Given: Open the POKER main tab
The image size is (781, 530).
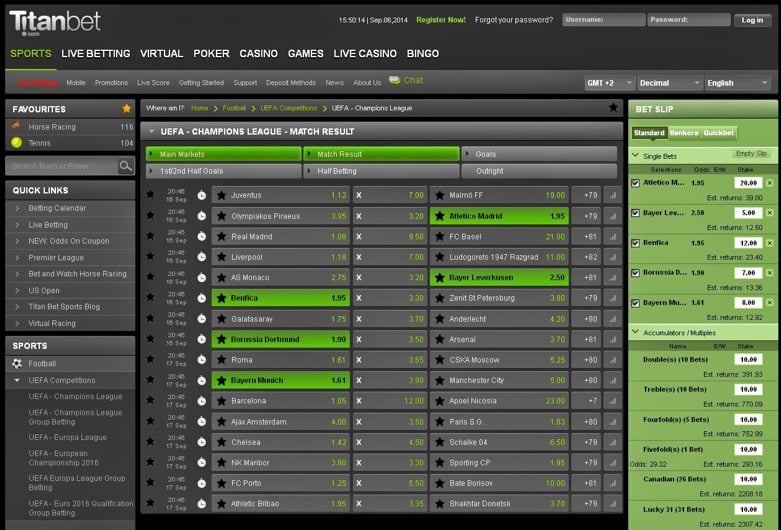Looking at the screenshot, I should [211, 53].
